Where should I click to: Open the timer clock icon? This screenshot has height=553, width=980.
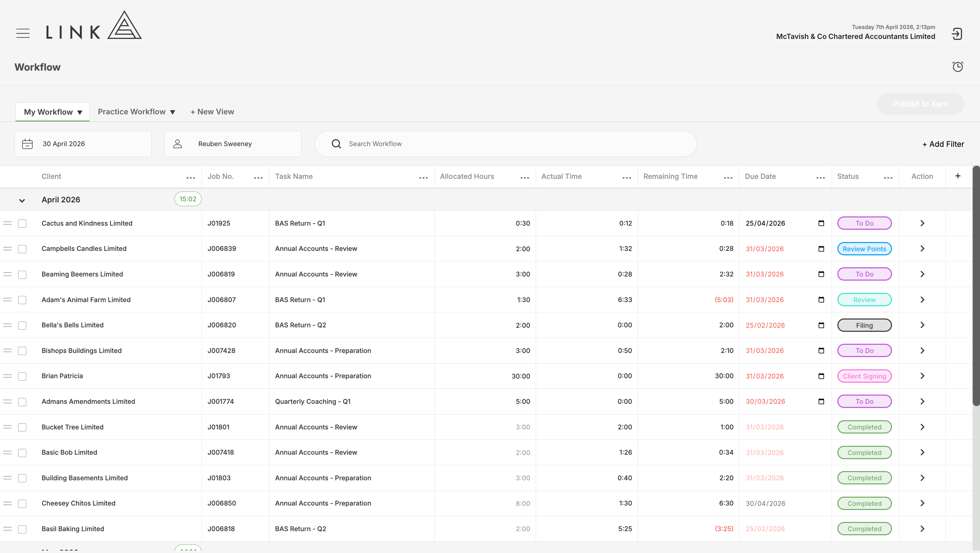tap(957, 67)
